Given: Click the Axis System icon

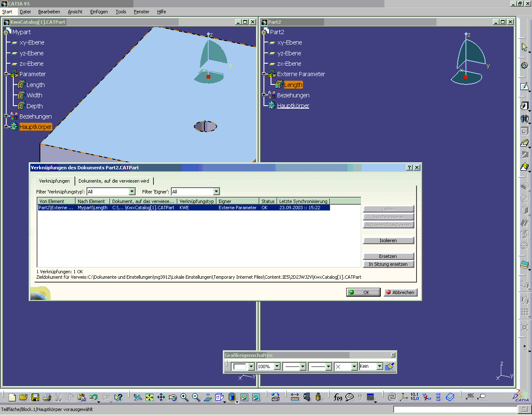Looking at the screenshot, I should coord(403,397).
